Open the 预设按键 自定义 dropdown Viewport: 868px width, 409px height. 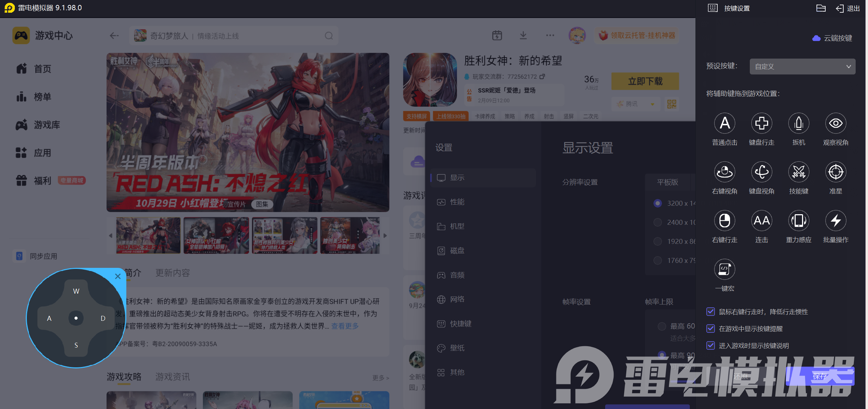(802, 66)
